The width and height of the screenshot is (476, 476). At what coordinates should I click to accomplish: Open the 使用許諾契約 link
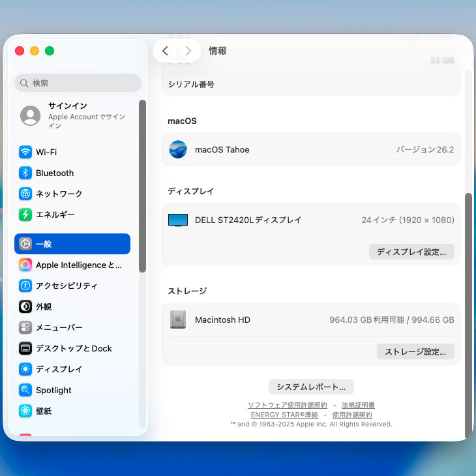click(352, 415)
